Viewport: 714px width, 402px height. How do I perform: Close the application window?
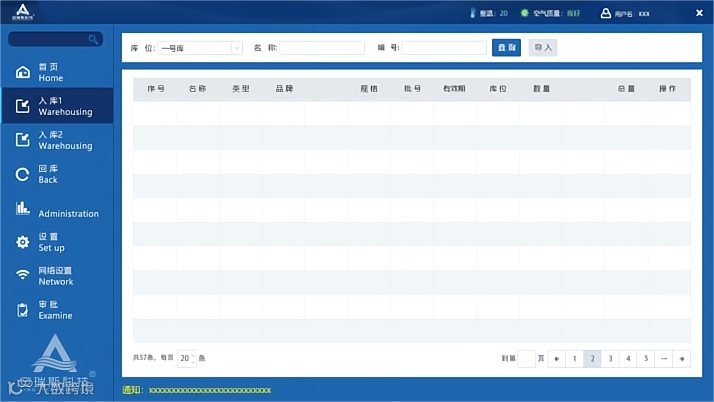click(x=699, y=13)
